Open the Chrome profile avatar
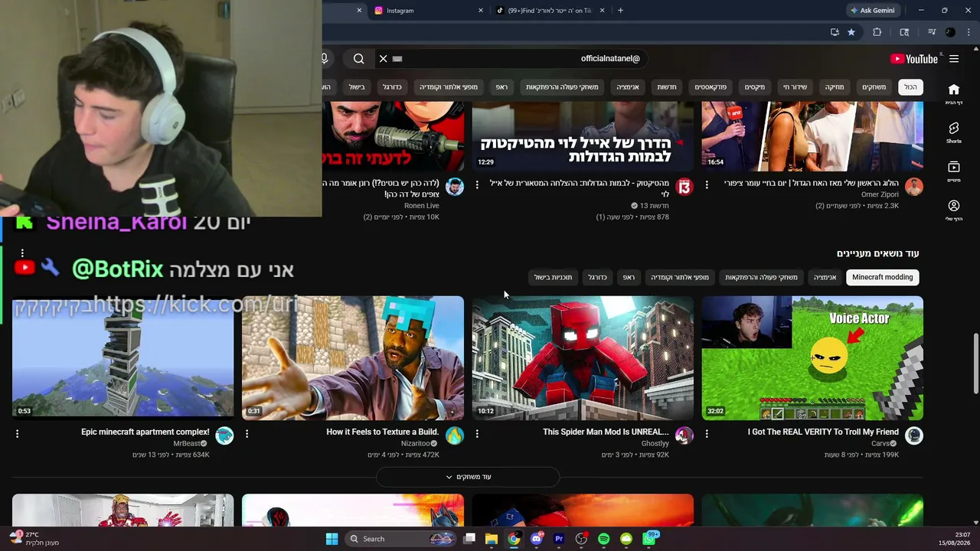The width and height of the screenshot is (980, 551). [950, 32]
